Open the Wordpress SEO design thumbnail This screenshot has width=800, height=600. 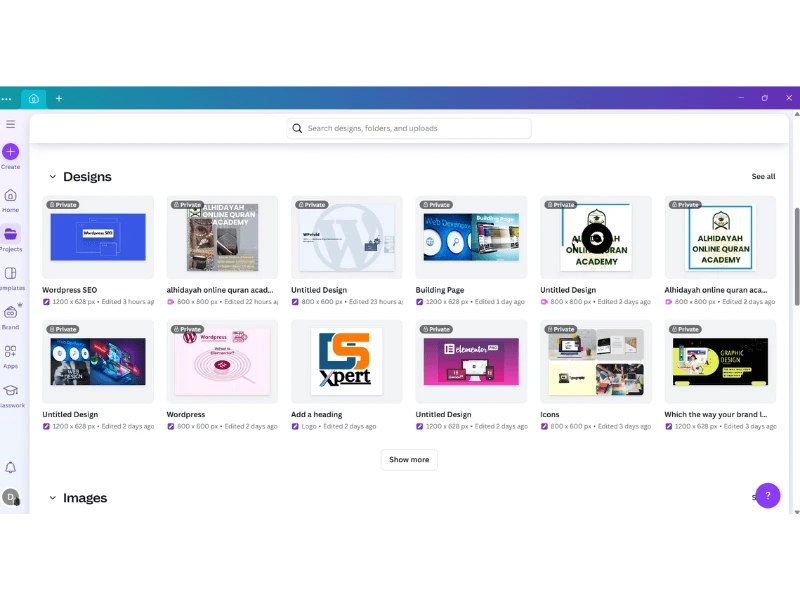point(97,236)
